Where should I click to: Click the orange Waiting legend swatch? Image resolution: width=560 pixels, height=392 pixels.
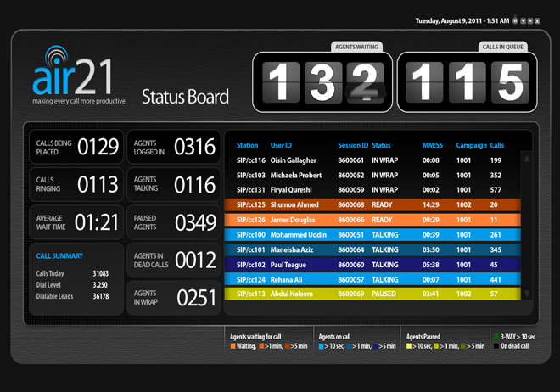tap(233, 346)
